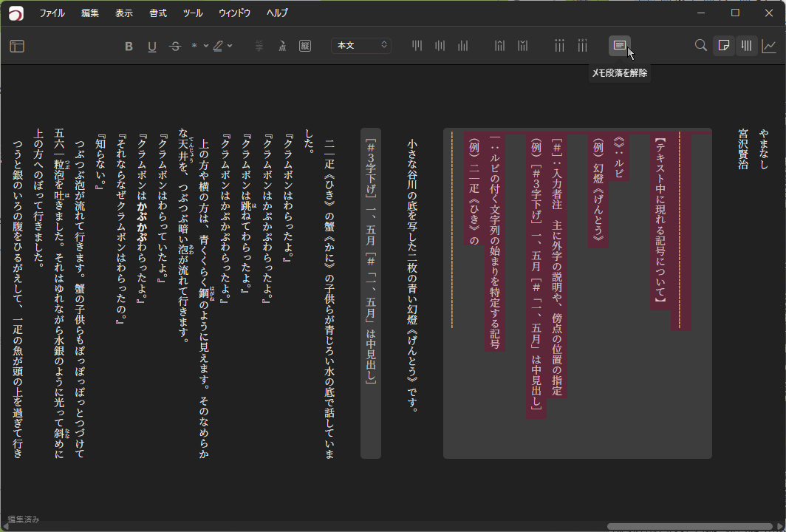
Task: Click the asterisk emphasis mark icon
Action: point(194,46)
